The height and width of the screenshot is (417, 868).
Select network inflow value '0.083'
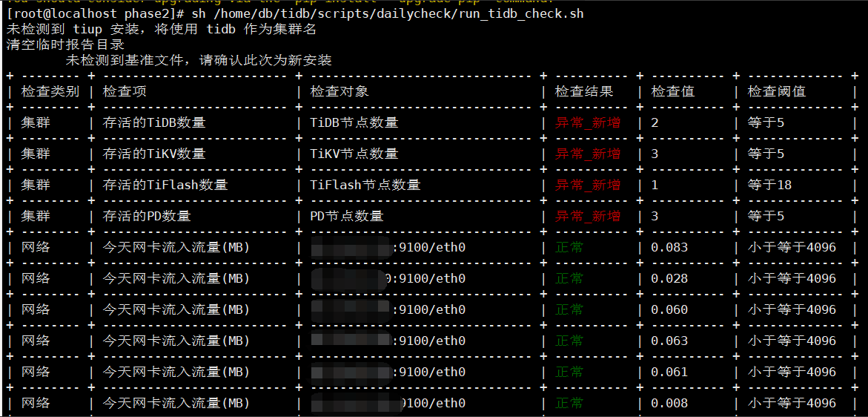point(669,247)
